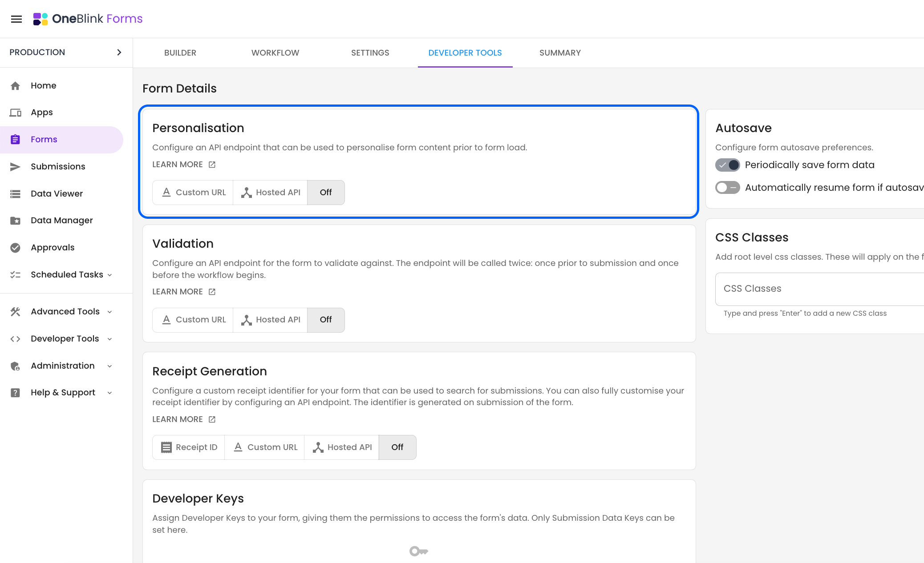
Task: Expand Advanced Tools in sidebar
Action: click(x=65, y=312)
